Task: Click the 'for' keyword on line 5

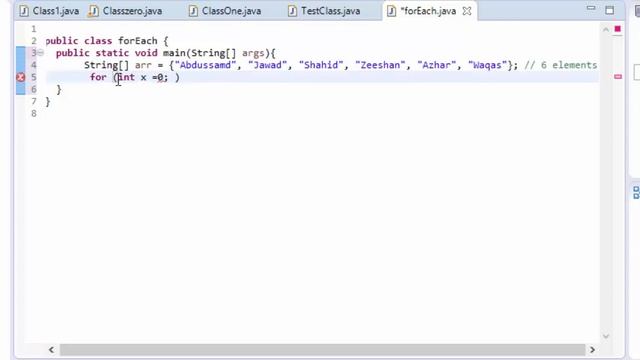Action: [x=98, y=77]
